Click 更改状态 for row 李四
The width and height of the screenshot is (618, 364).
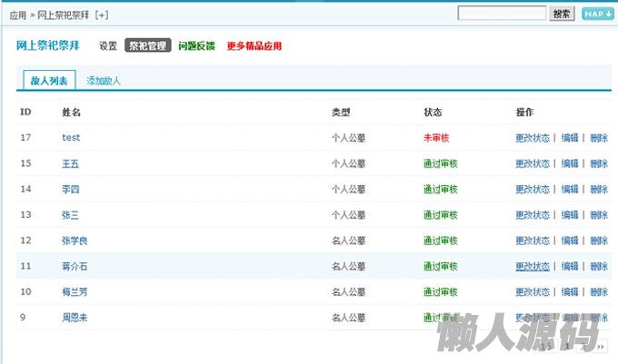(x=533, y=190)
